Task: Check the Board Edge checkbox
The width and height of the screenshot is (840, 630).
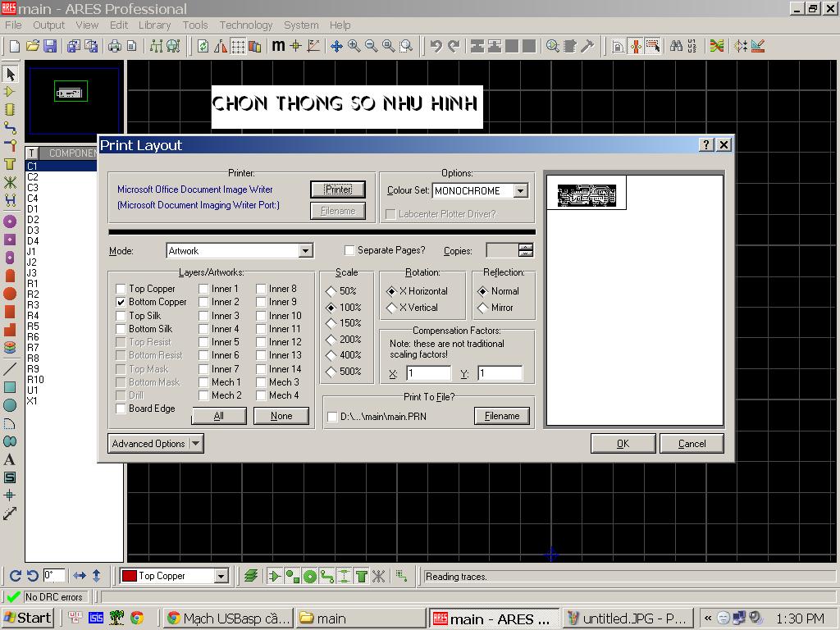Action: [x=121, y=409]
